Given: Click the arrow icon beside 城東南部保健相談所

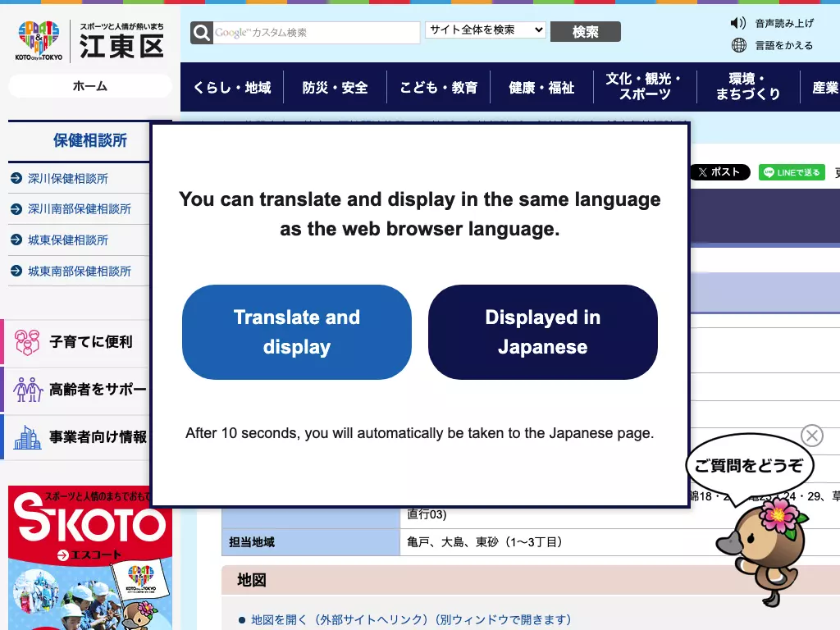Looking at the screenshot, I should pos(16,271).
